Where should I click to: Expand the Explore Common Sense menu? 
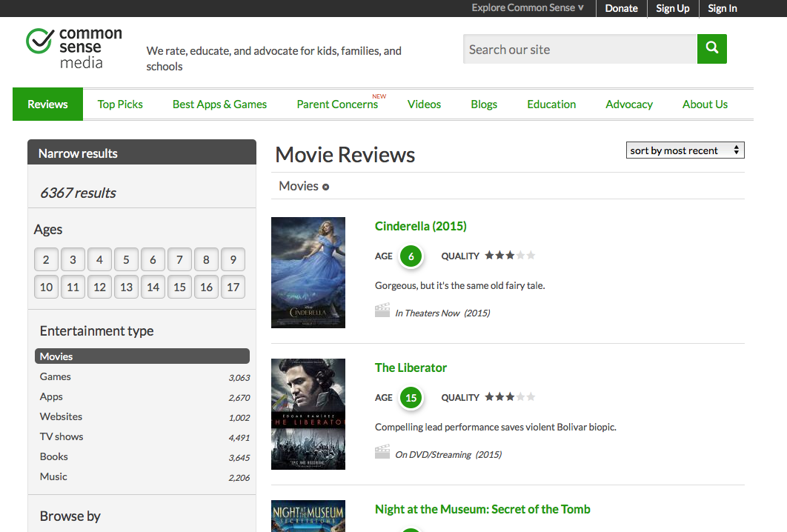528,8
